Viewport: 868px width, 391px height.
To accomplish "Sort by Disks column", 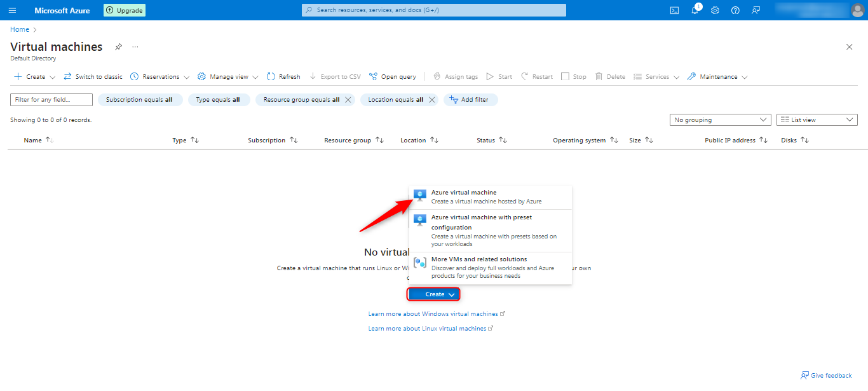I will coord(795,141).
